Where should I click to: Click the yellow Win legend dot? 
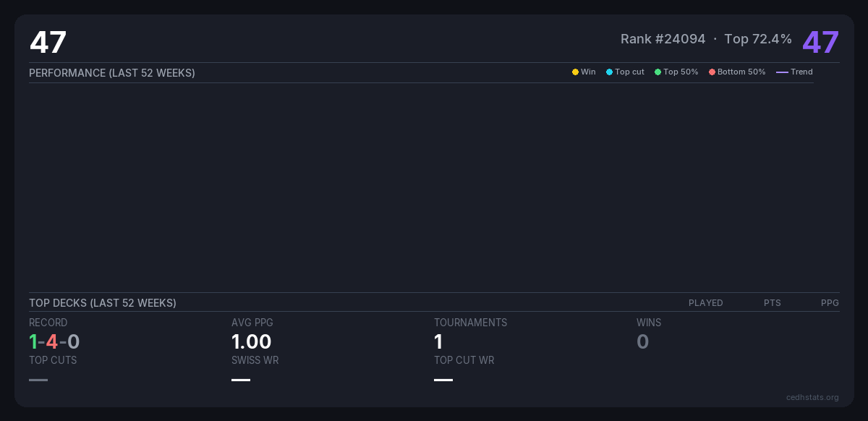tap(575, 72)
